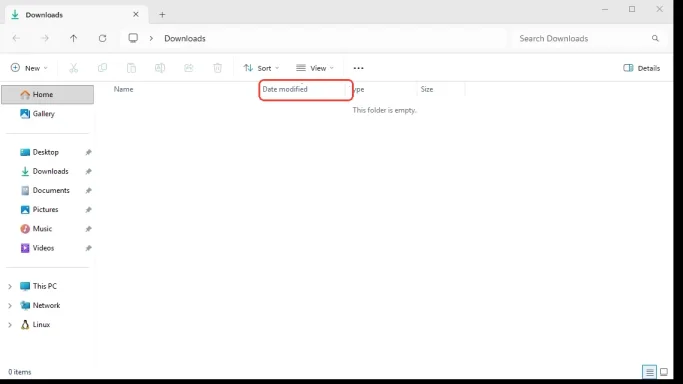Click the pin icon beside Documents
683x384 pixels.
click(x=88, y=190)
